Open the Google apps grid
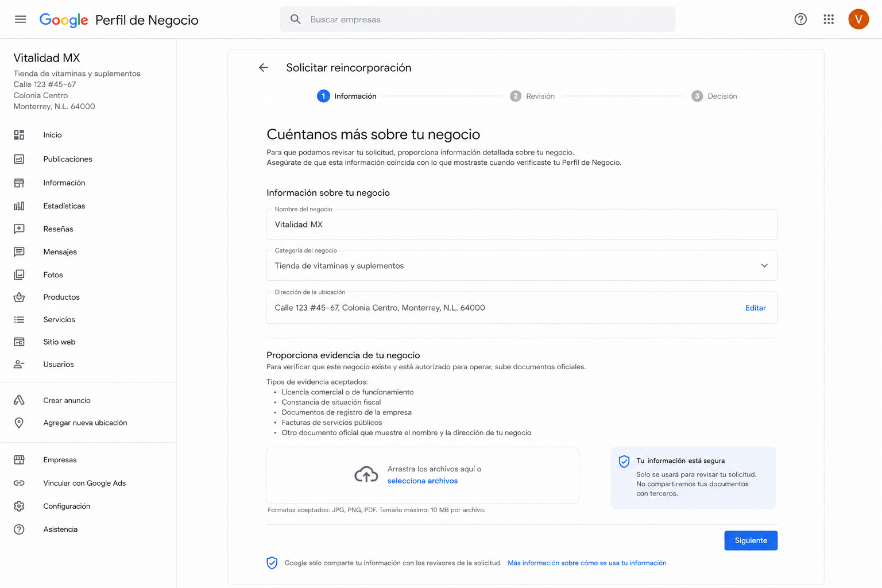 pyautogui.click(x=829, y=20)
